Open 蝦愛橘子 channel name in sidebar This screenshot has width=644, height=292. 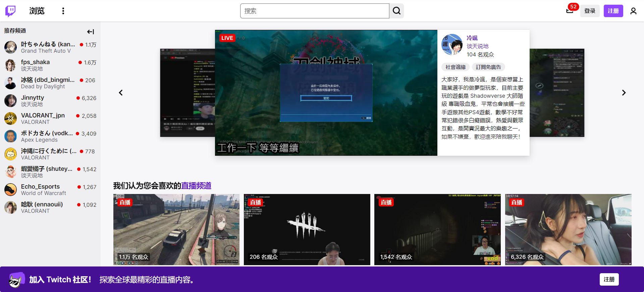point(47,169)
